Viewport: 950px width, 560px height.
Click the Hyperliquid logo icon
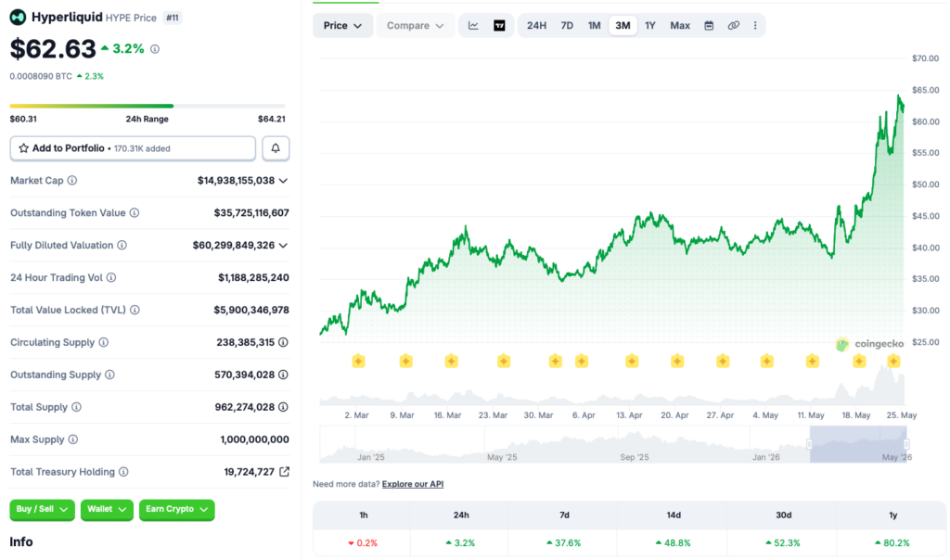click(x=18, y=17)
